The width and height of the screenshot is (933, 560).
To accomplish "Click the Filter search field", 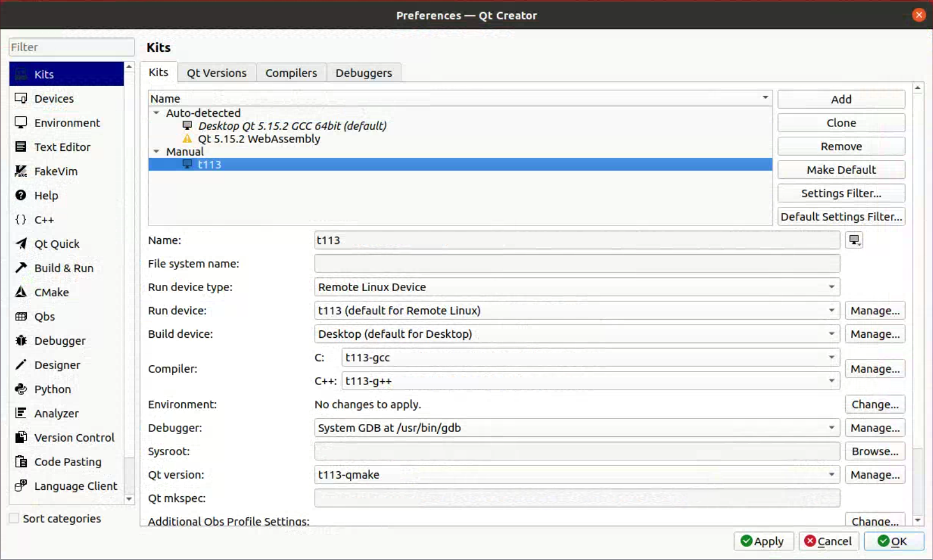I will [x=72, y=47].
